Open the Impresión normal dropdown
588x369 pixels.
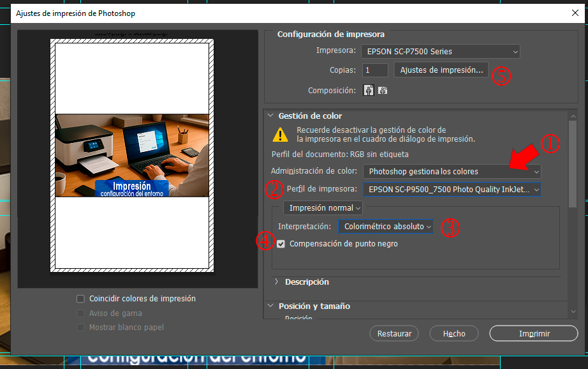tap(323, 208)
